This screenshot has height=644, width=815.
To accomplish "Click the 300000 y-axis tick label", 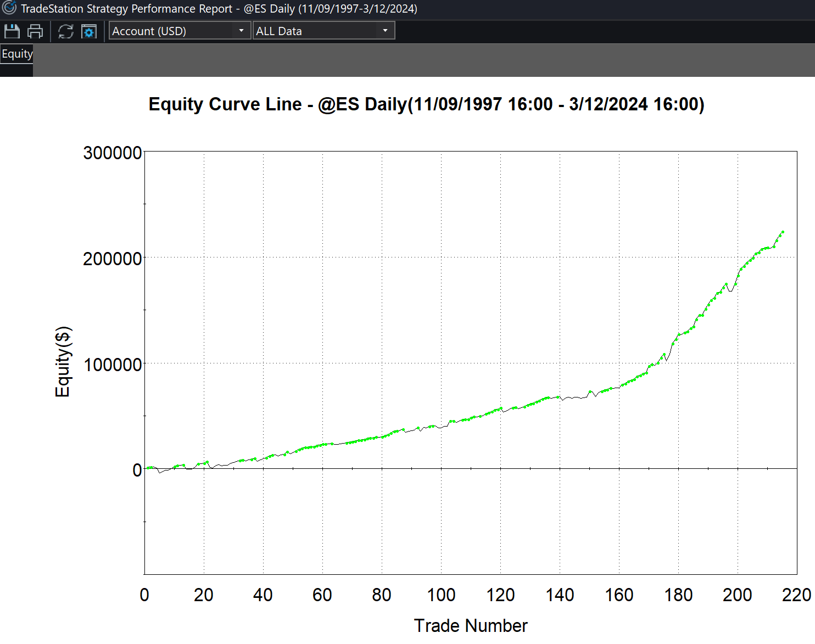I will (x=113, y=153).
